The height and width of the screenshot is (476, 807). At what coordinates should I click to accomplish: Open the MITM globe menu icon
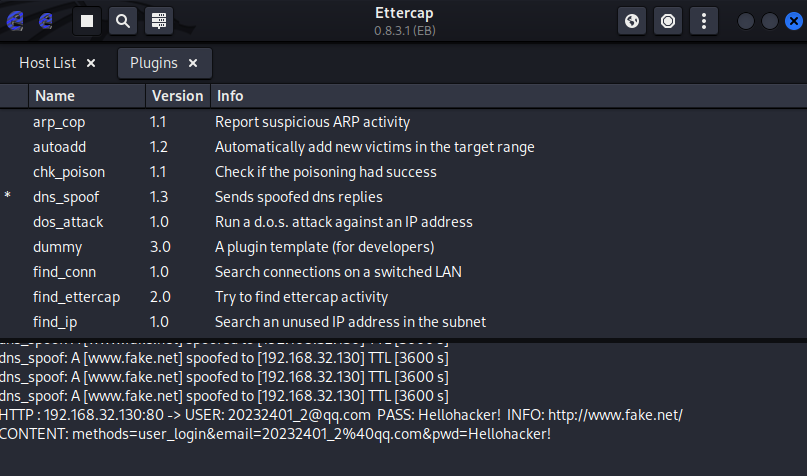click(x=632, y=20)
